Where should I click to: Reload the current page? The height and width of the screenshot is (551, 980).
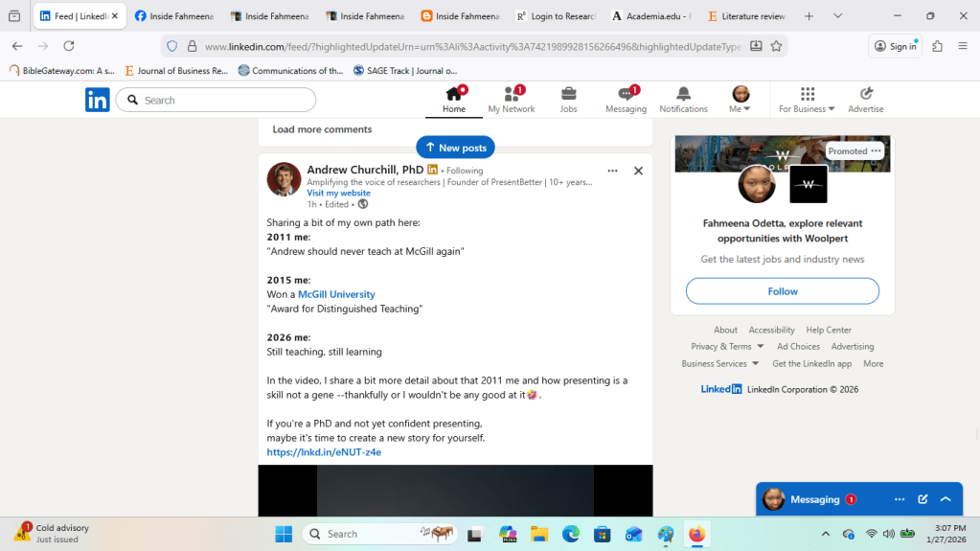tap(69, 46)
